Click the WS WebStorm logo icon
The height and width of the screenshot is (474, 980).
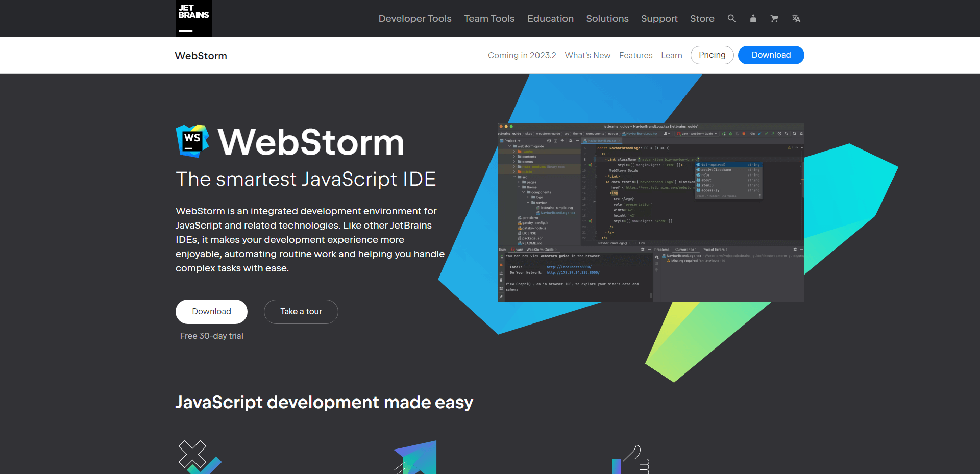192,141
